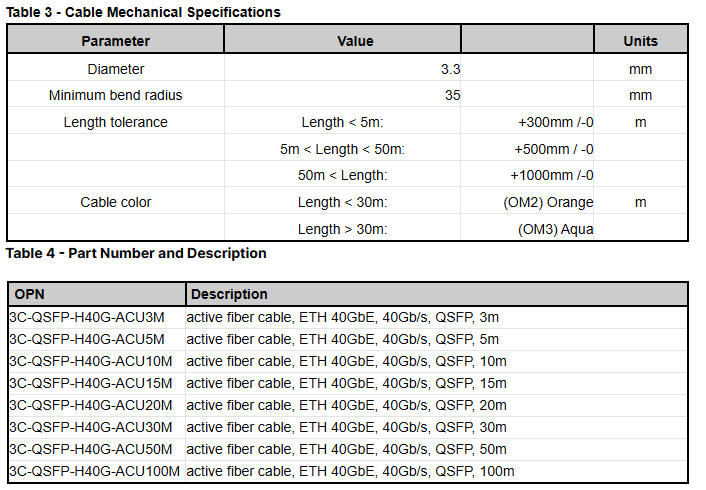Select the +300mm /-0 tolerance cell

[555, 122]
